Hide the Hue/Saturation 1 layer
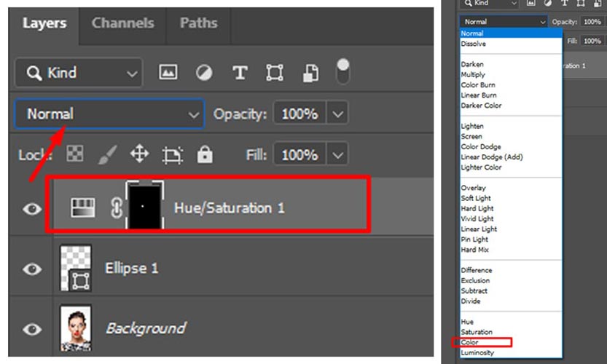The width and height of the screenshot is (607, 364). pyautogui.click(x=31, y=209)
